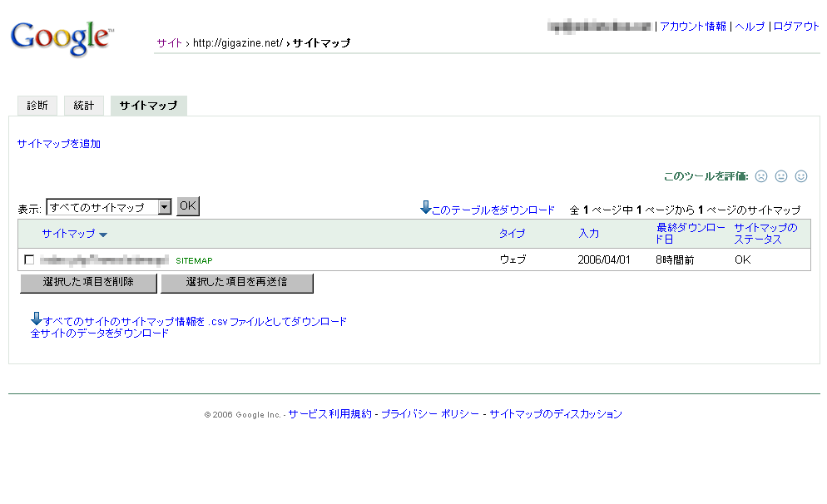Viewport: 827px width, 504px height.
Task: Click the 選択した項目を再送信 button
Action: (x=237, y=283)
